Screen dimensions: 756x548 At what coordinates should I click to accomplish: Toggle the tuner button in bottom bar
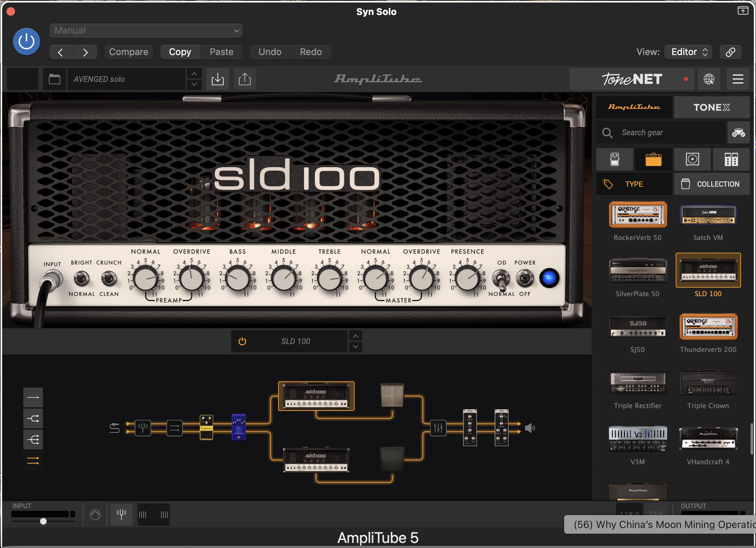coord(121,515)
